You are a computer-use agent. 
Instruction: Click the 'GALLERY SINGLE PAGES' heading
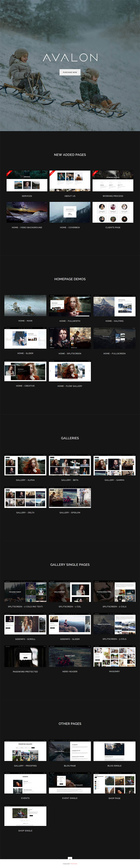70,564
